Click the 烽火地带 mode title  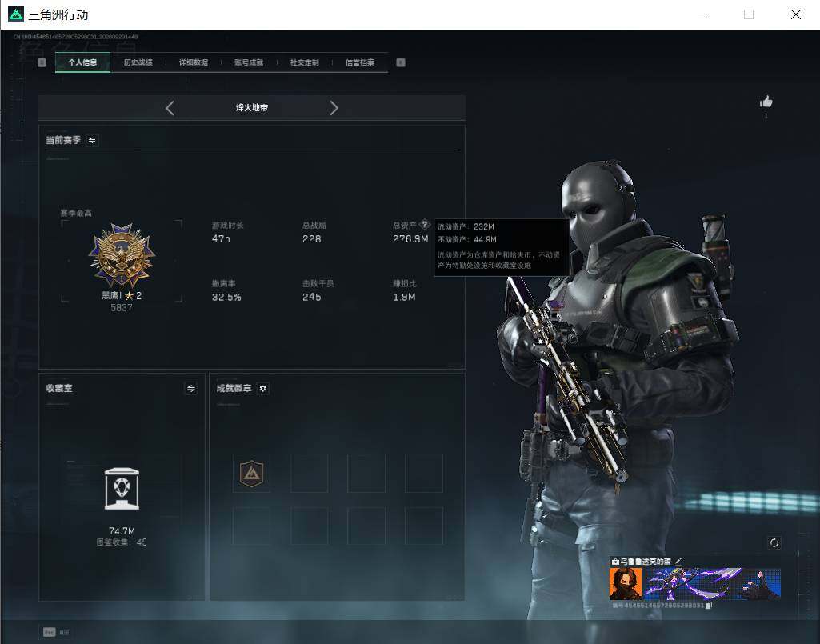point(251,108)
